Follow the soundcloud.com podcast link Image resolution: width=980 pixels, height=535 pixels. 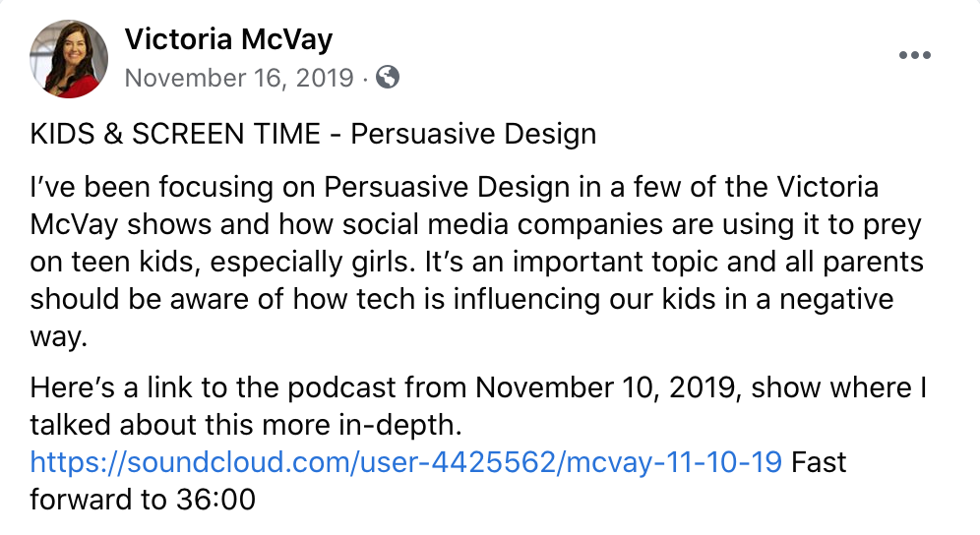tap(406, 462)
